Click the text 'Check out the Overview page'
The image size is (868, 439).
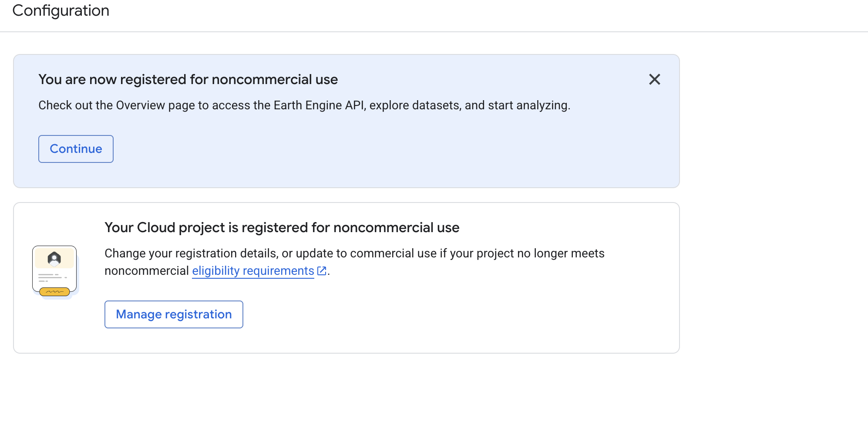click(117, 105)
